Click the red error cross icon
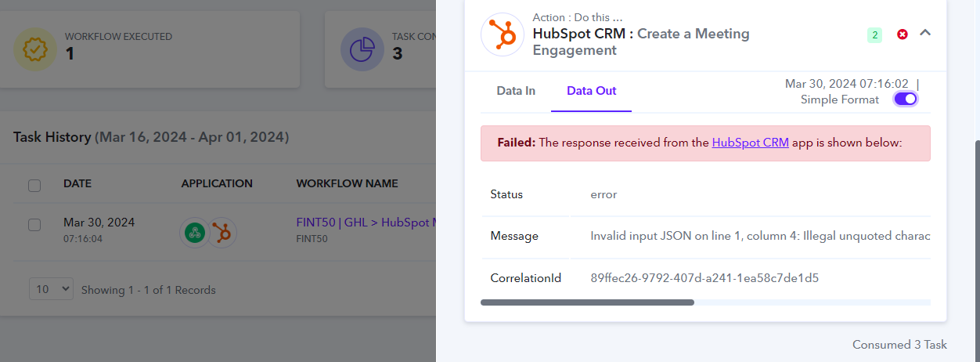Screen dimensions: 980x362 tap(902, 34)
